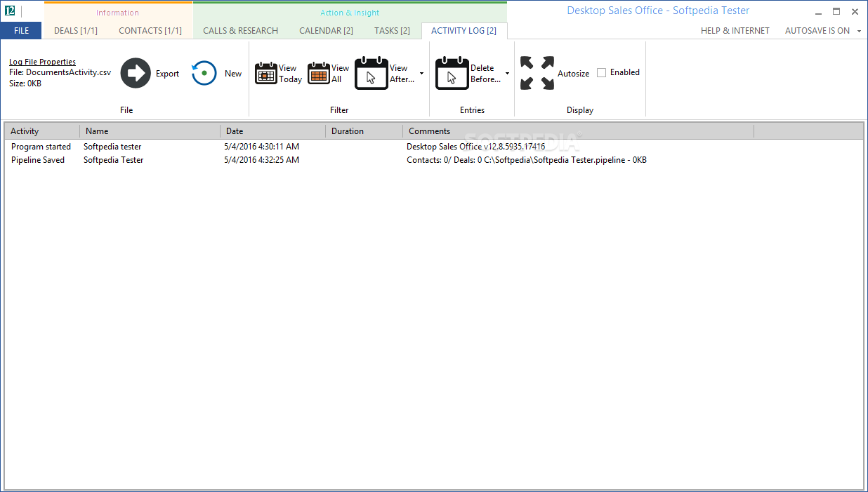Expand the View After dropdown arrow
Screen dimensions: 868x492
pyautogui.click(x=421, y=74)
